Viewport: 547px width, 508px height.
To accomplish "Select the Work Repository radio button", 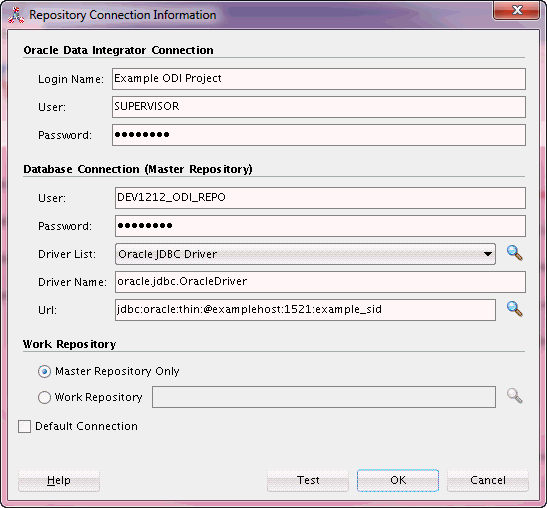I will pos(44,397).
